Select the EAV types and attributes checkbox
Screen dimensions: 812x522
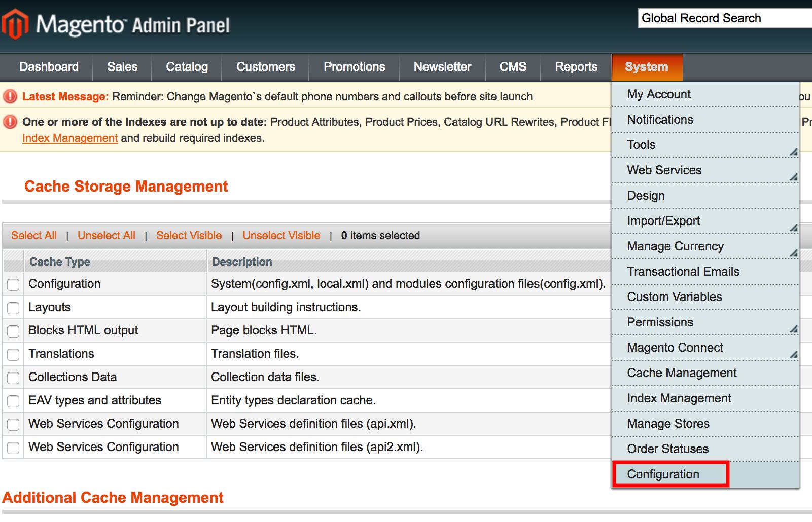13,401
